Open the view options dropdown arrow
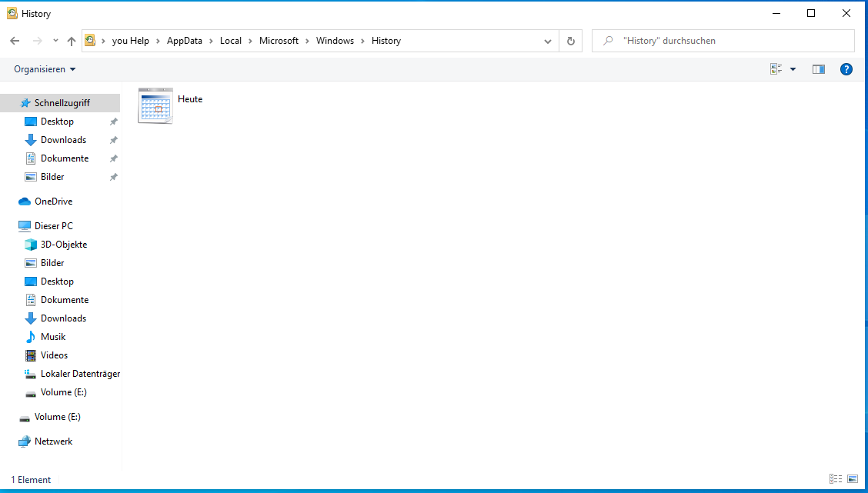868x493 pixels. click(793, 69)
